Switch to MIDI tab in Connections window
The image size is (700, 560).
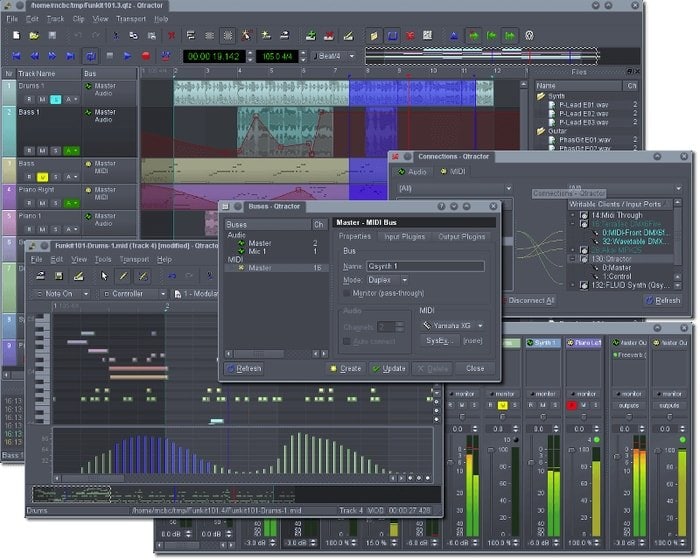[453, 171]
